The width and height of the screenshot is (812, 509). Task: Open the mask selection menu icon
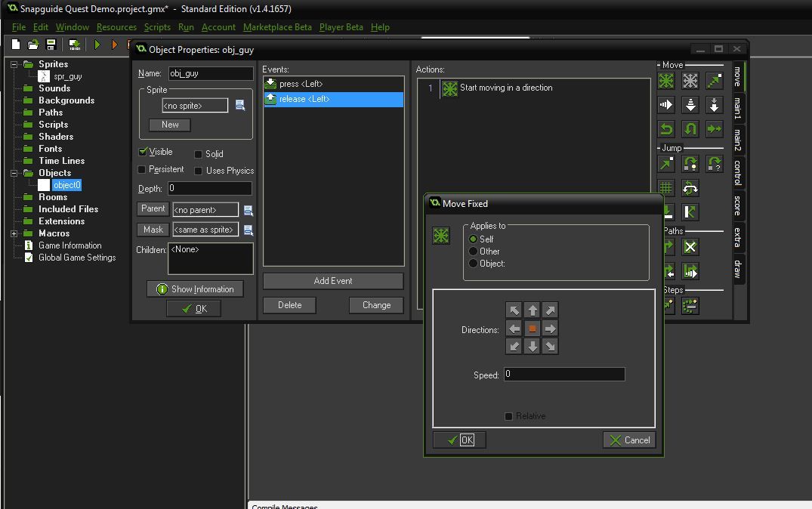click(x=249, y=230)
